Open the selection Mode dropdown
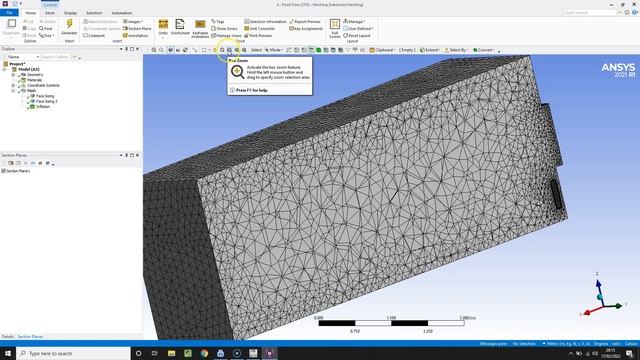 click(274, 50)
